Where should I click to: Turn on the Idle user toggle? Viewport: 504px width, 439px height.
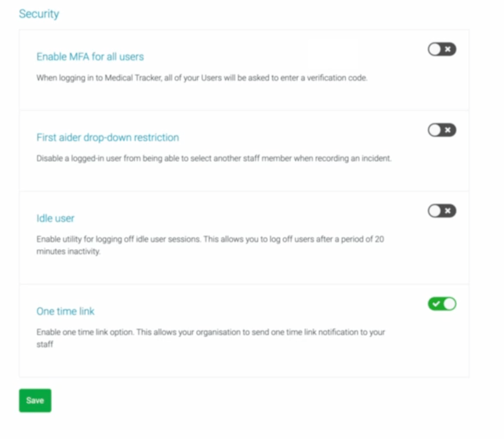[442, 211]
